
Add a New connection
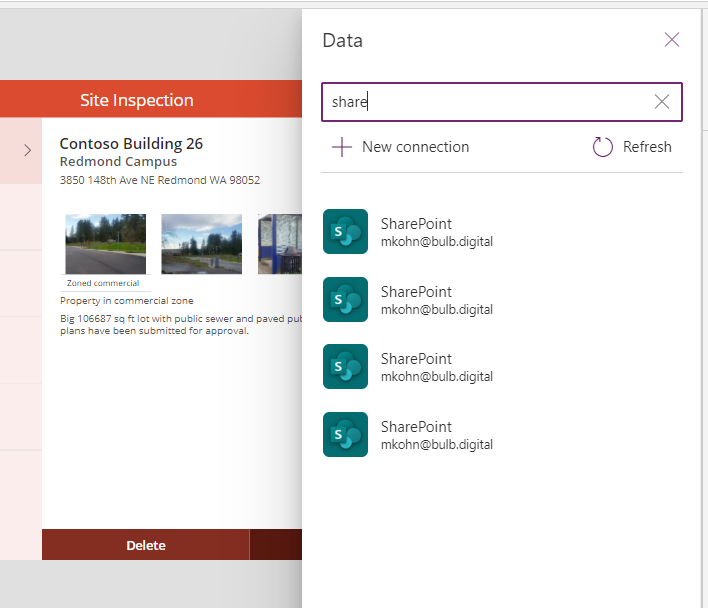coord(401,147)
